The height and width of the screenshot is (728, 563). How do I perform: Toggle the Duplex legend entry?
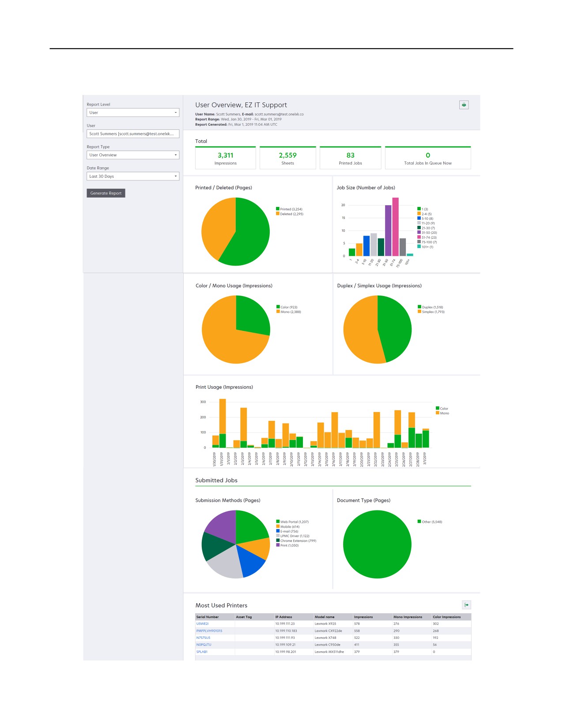click(431, 307)
